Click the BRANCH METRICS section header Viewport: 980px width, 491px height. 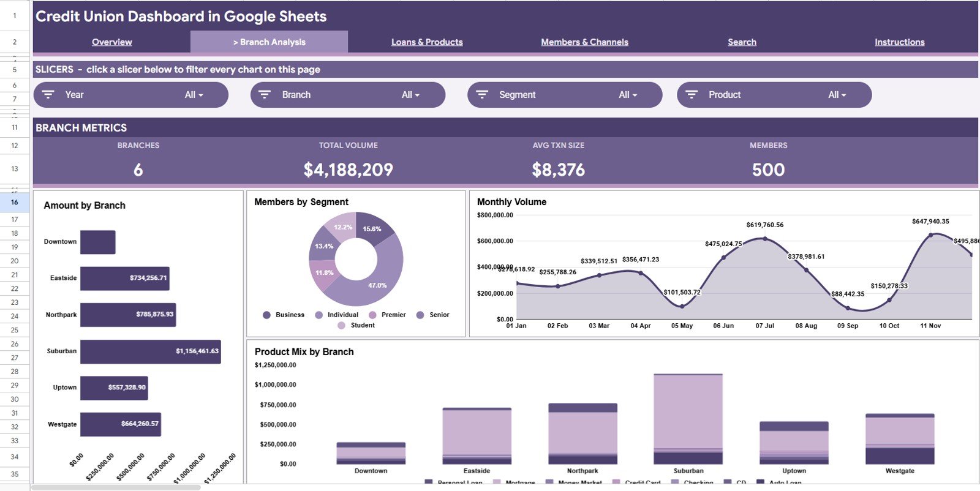505,127
